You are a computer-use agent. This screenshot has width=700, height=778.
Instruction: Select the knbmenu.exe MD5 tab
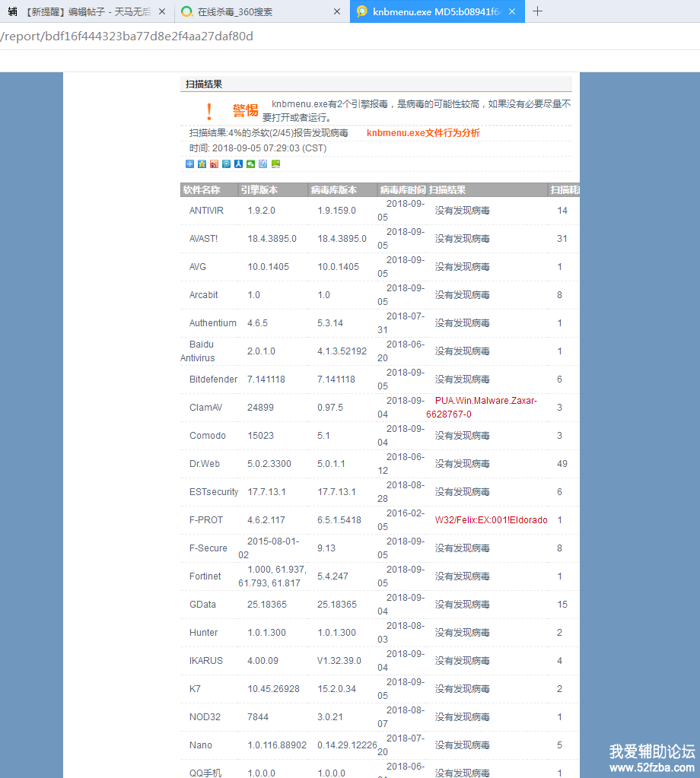(x=437, y=11)
